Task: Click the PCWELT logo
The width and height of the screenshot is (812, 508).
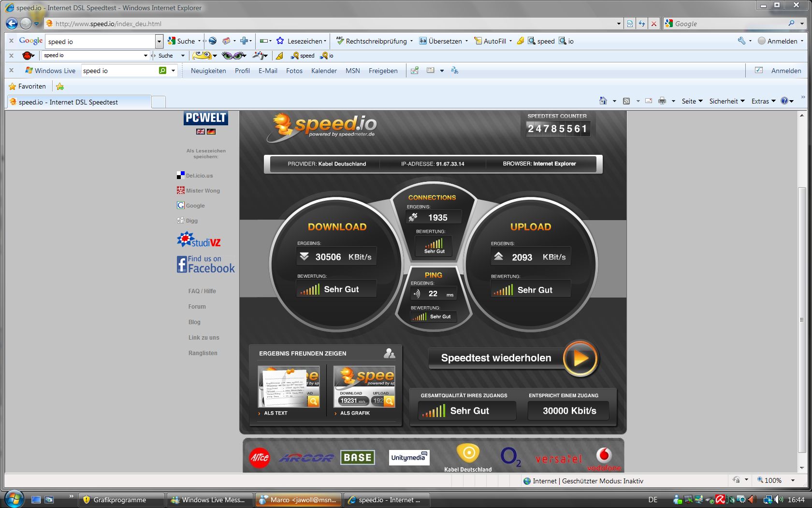Action: tap(205, 118)
